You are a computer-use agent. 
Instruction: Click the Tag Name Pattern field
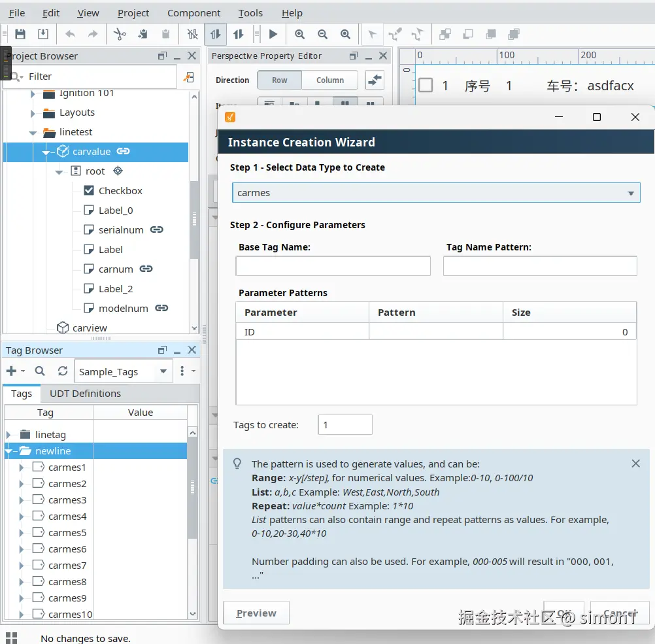coord(540,266)
